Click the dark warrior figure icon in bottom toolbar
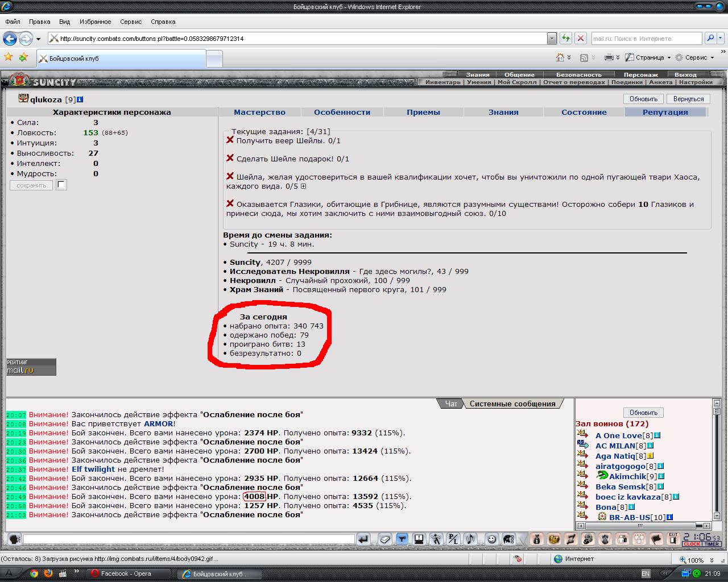 pyautogui.click(x=605, y=539)
